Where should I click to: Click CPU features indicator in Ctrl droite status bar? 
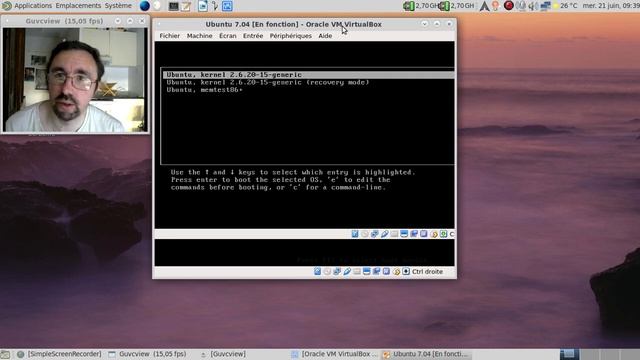386,271
